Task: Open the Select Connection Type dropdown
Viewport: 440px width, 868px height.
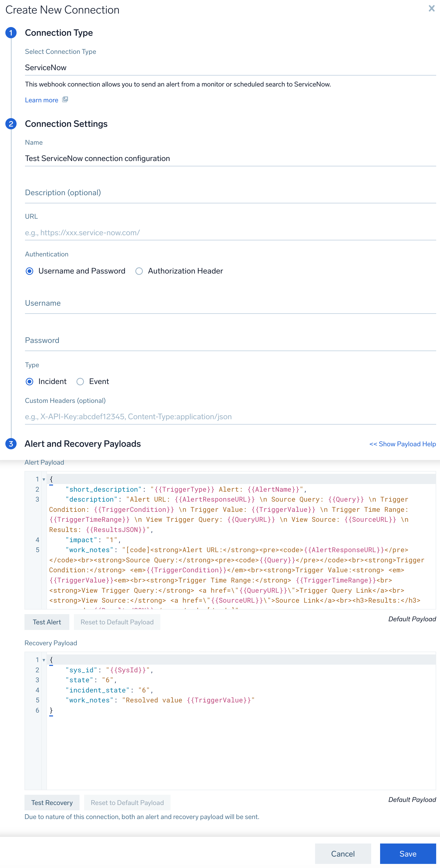Action: point(230,68)
